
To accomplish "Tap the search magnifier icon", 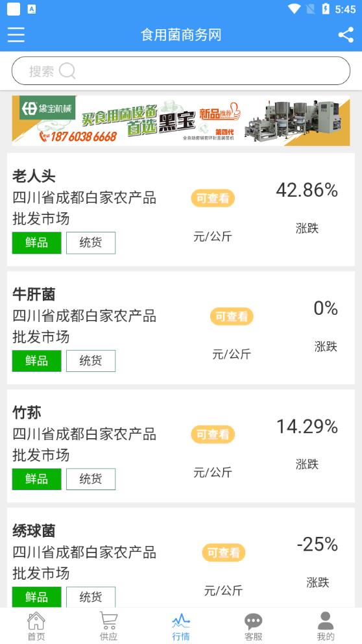I will (x=67, y=71).
